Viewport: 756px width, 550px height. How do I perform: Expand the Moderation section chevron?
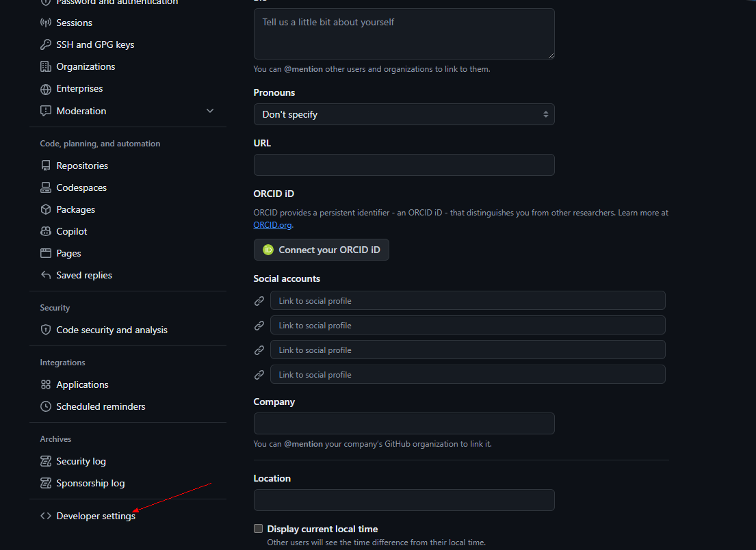click(x=210, y=111)
